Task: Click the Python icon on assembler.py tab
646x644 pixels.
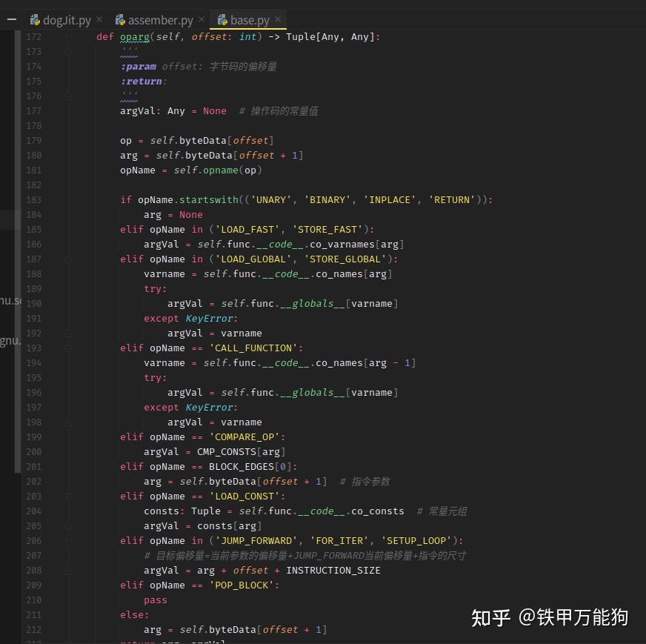Action: (120, 20)
